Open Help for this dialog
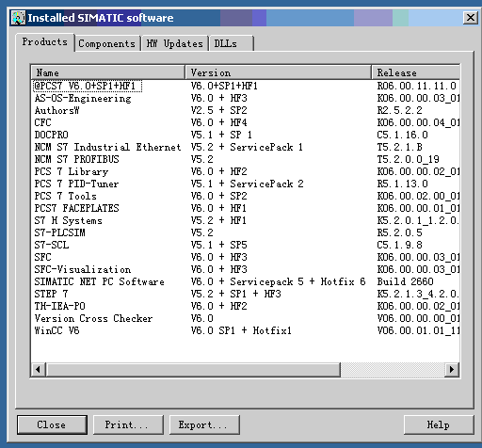482x448 pixels. point(439,424)
